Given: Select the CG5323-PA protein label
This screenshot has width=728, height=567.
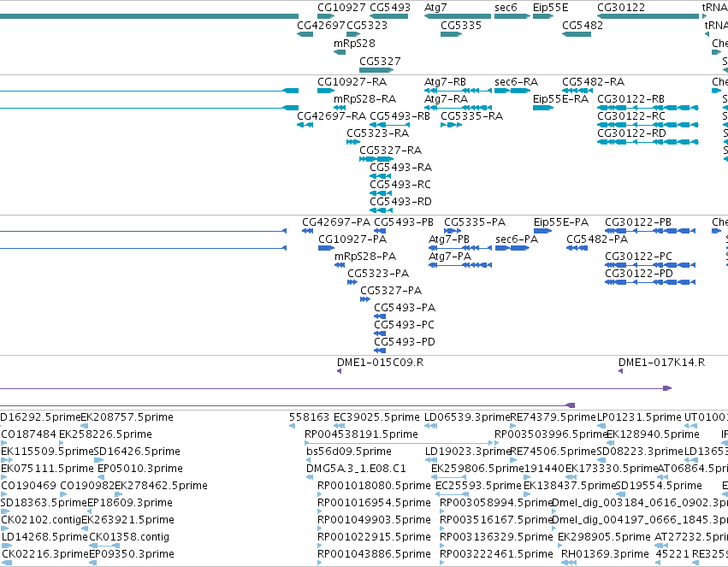Looking at the screenshot, I should 378,274.
